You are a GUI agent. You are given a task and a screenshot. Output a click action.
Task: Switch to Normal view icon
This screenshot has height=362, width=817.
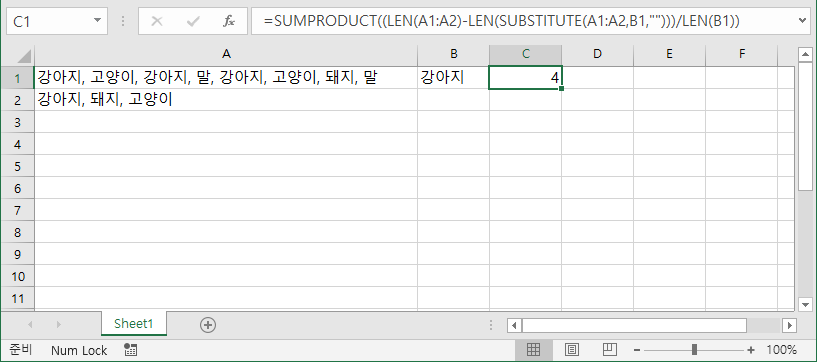coord(534,350)
